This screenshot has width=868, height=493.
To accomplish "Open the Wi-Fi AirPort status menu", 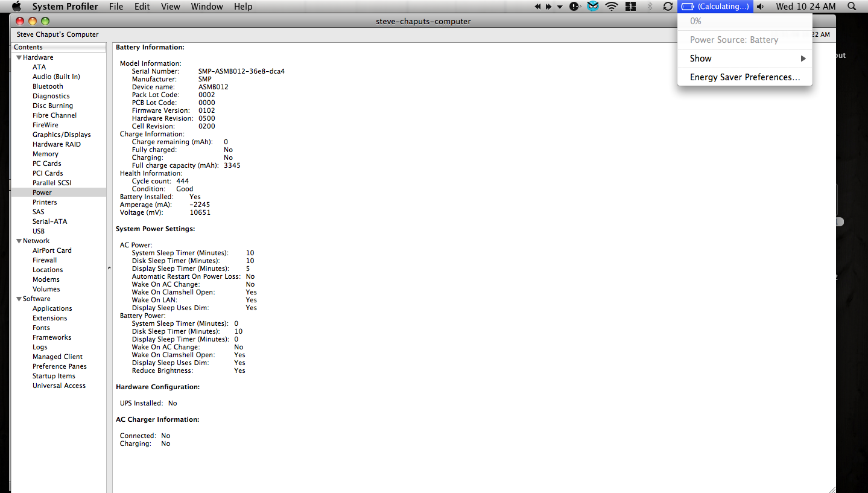I will click(612, 7).
